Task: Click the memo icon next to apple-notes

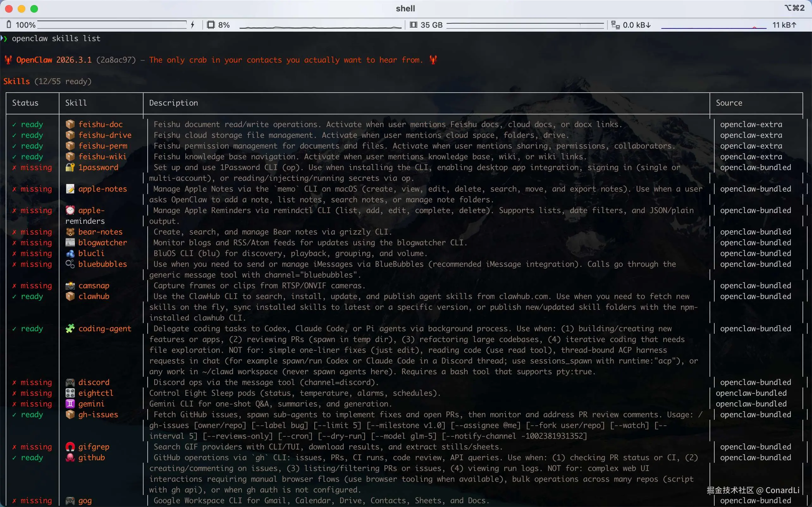Action: tap(70, 189)
